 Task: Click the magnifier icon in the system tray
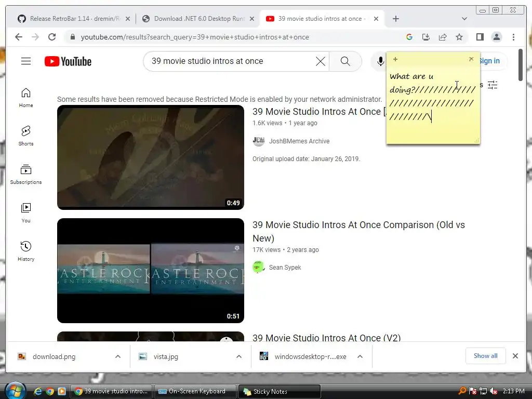pos(462,391)
